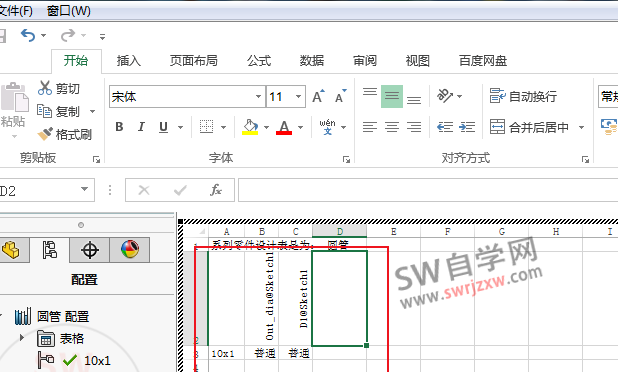Image resolution: width=618 pixels, height=372 pixels.
Task: Open 剪贴板 group dialog launcher
Action: pyautogui.click(x=96, y=159)
